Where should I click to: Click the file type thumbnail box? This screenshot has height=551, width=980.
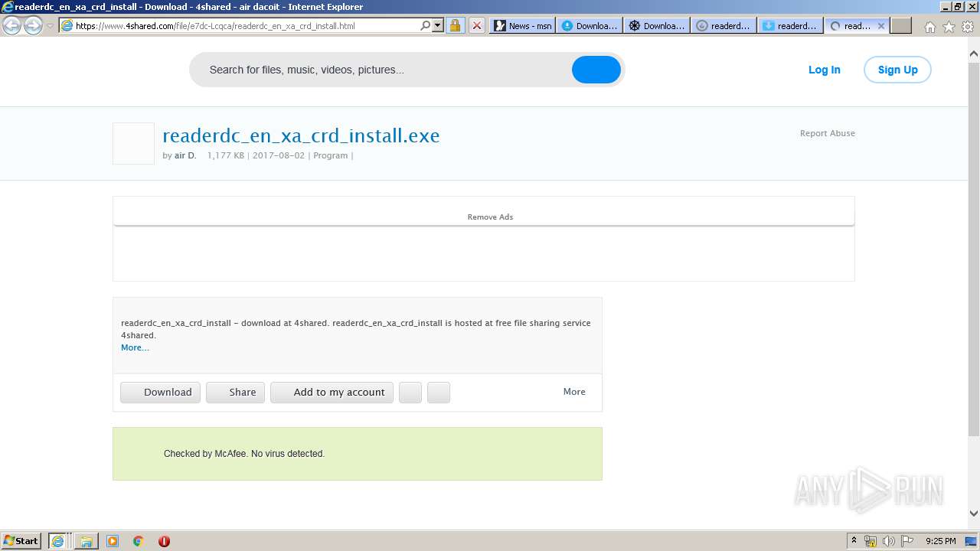(133, 143)
